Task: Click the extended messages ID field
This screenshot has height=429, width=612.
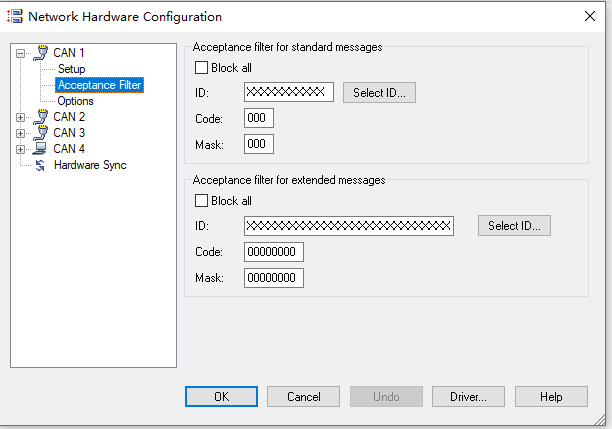Action: [349, 226]
